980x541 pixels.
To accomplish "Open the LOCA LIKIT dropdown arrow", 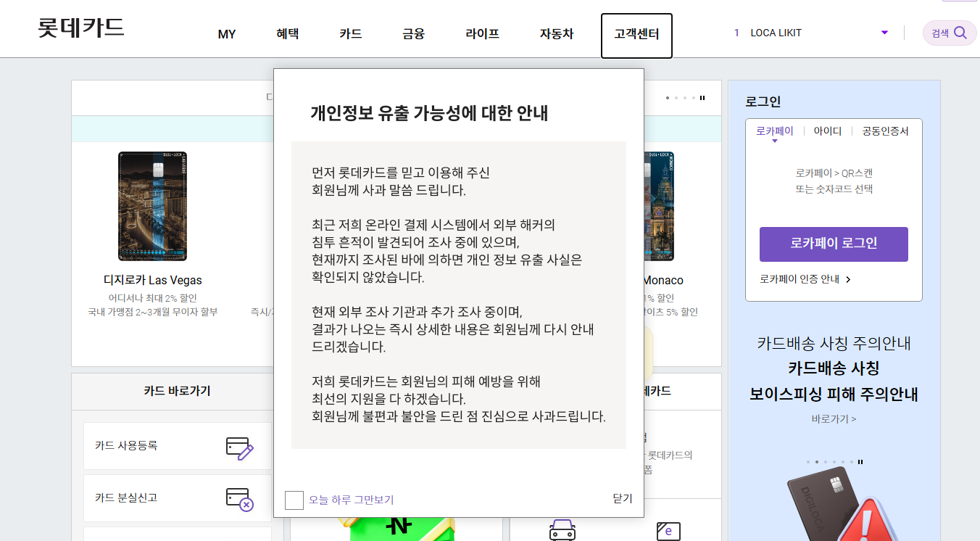I will click(884, 33).
